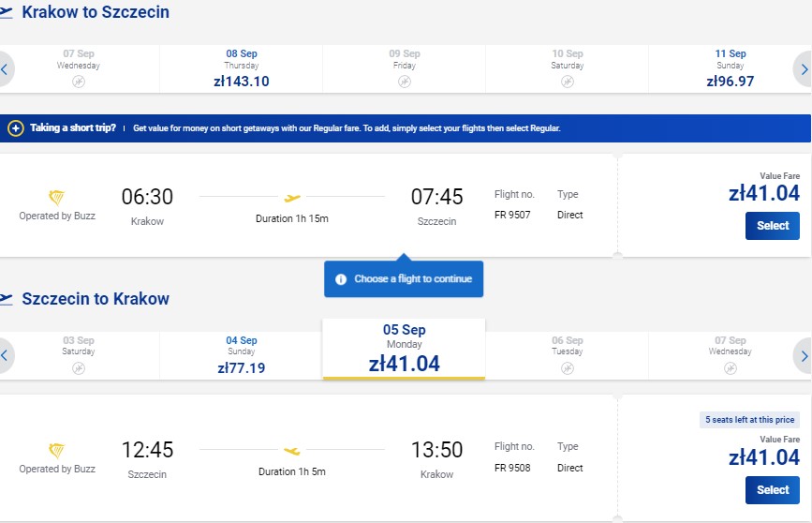This screenshot has height=523, width=812.
Task: Select the 06:30 Krakow to Szczecin flight
Action: [772, 226]
